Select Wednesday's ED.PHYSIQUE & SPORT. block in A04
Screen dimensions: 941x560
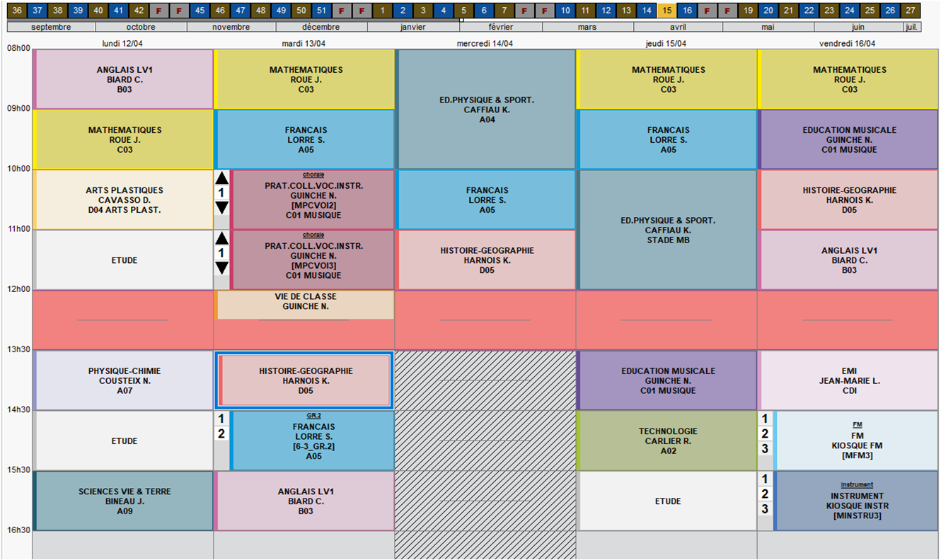[487, 110]
